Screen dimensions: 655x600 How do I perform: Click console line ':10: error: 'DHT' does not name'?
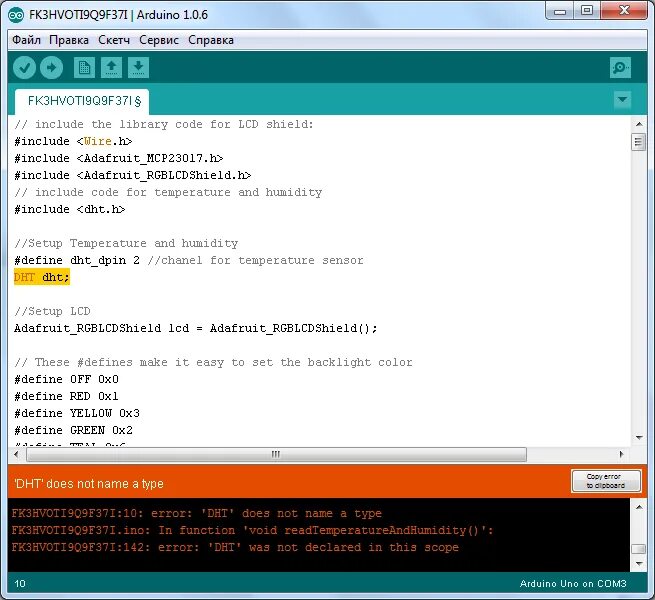tap(196, 514)
